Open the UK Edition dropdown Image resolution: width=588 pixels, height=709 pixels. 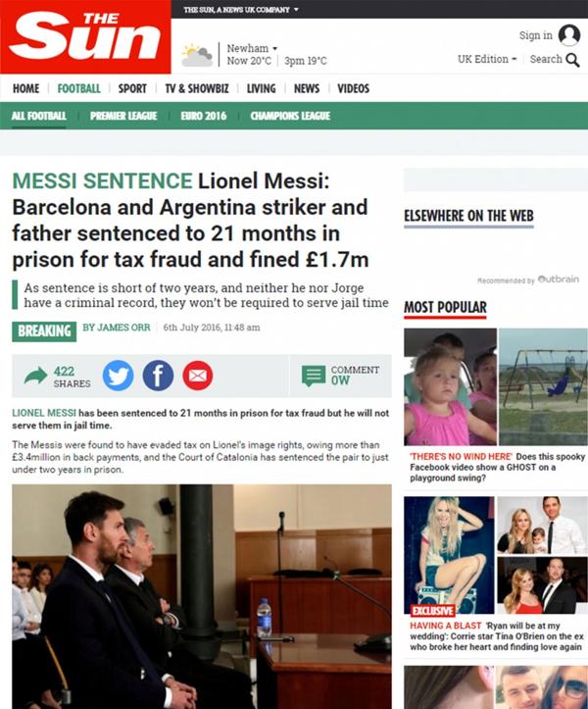(487, 59)
